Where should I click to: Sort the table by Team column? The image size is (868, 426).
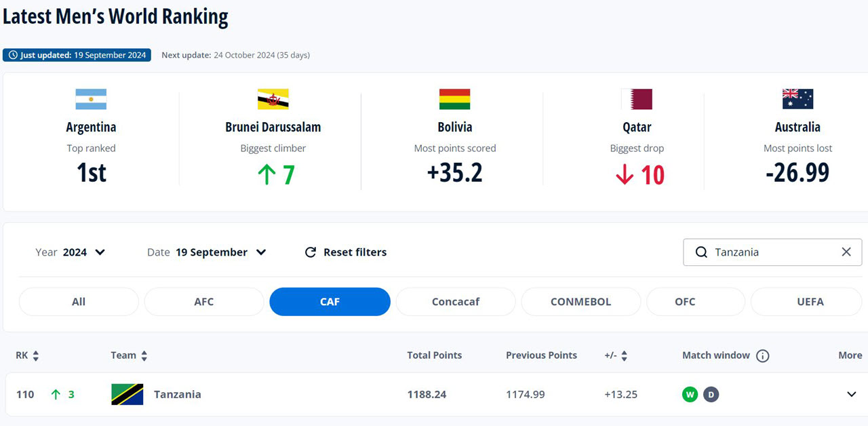[130, 355]
